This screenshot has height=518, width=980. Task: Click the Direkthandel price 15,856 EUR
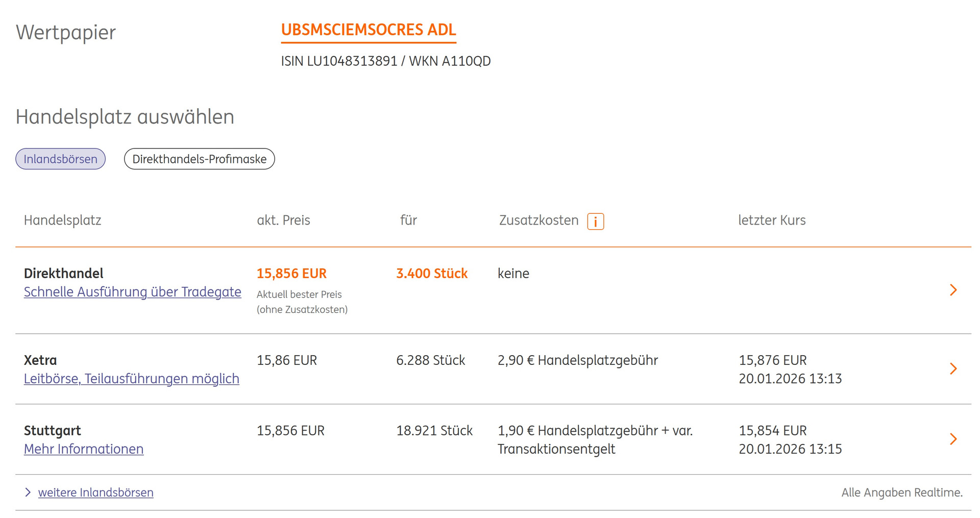291,274
